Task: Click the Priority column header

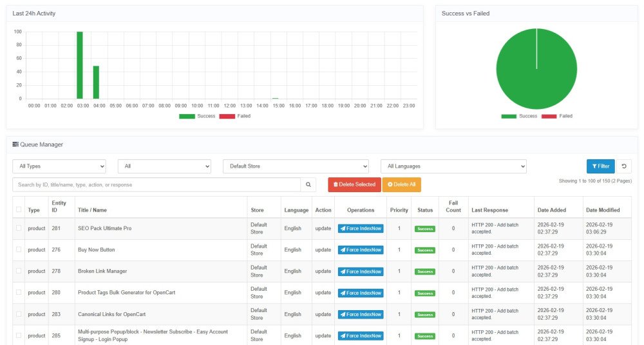Action: (399, 210)
